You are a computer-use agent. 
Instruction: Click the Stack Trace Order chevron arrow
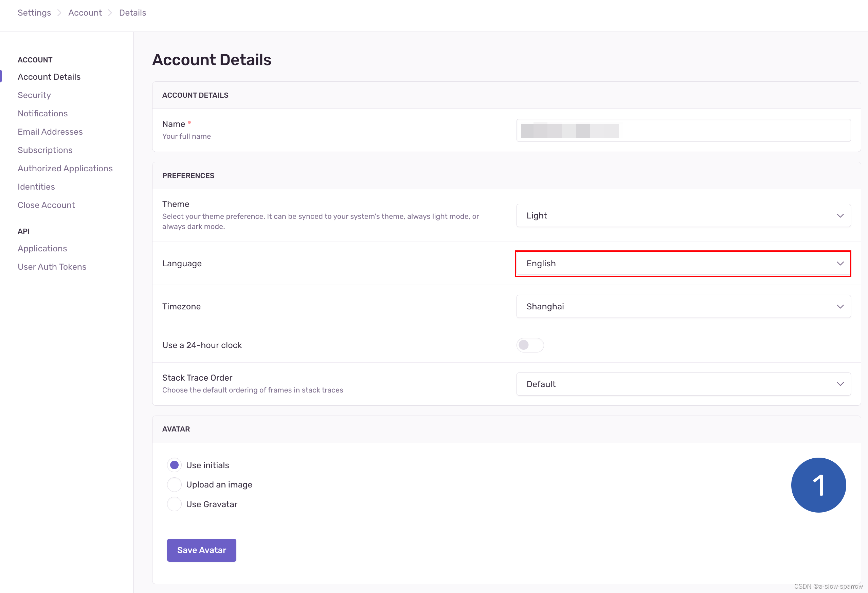click(840, 384)
